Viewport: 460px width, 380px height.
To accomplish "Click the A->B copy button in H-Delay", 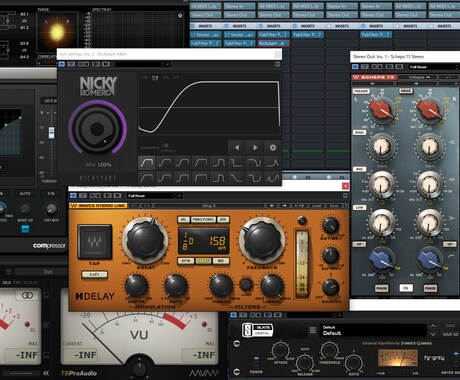I will 300,206.
